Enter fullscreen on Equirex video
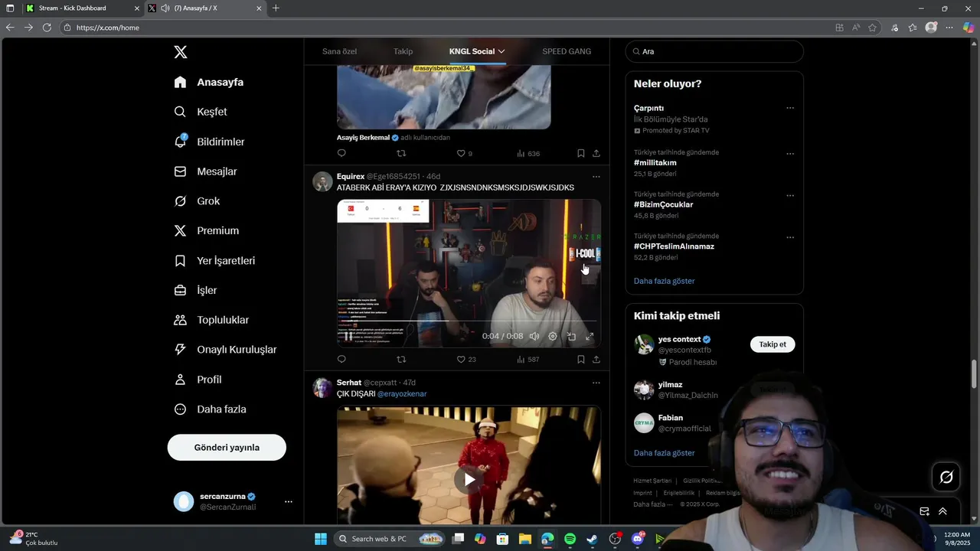 [590, 336]
